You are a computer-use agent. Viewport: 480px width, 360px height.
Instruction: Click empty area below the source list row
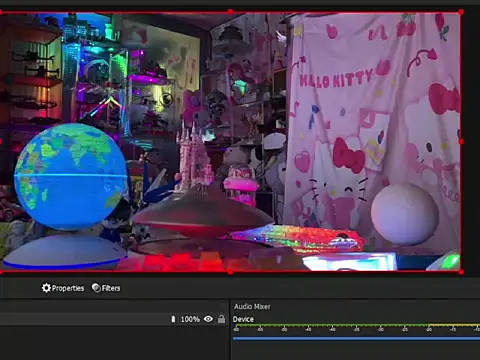(x=113, y=343)
